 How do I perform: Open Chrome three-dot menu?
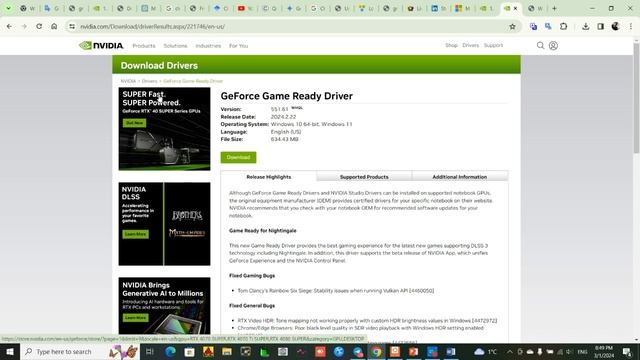tap(631, 27)
